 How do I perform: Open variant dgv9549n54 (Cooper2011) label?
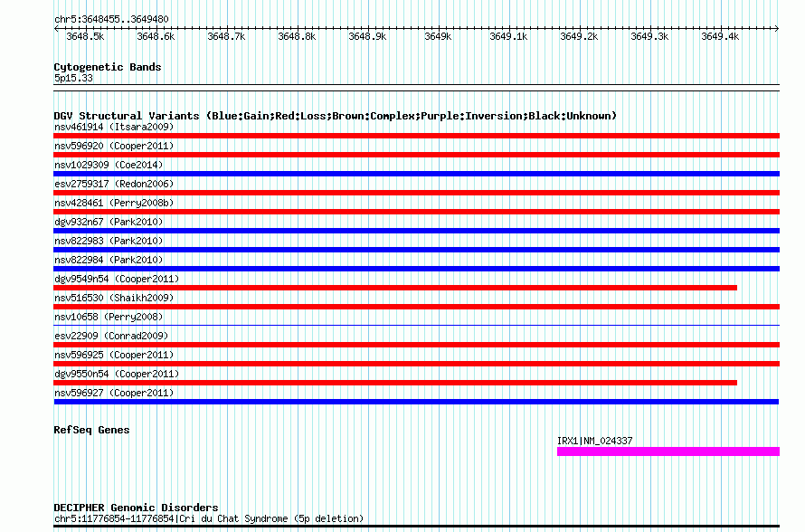(x=117, y=279)
